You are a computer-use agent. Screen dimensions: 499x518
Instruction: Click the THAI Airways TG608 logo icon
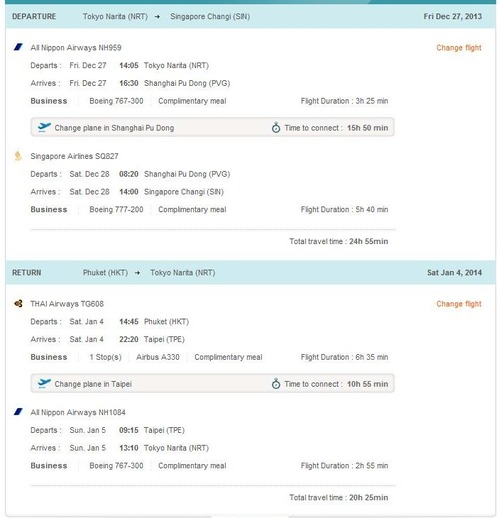click(18, 303)
